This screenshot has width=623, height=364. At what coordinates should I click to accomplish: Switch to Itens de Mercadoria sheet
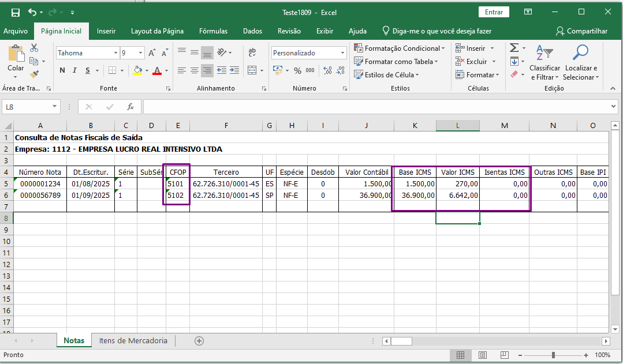coord(133,341)
